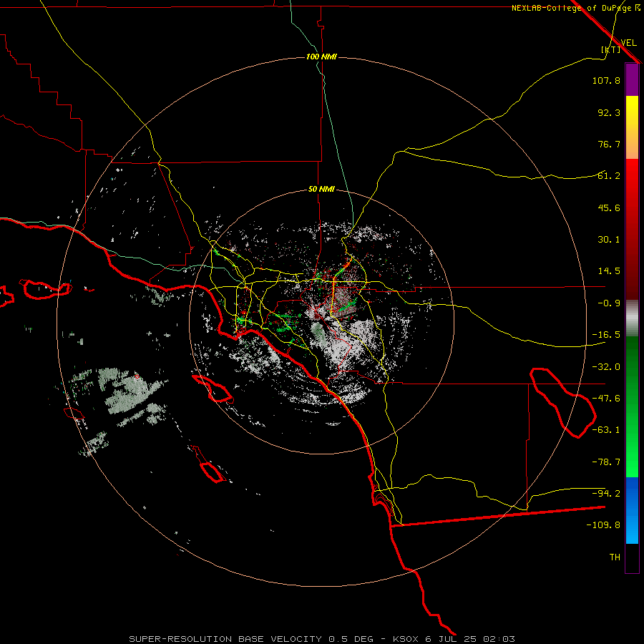Viewport: 644px width, 644px height.
Task: Click the VEL legend title
Action: (x=628, y=42)
